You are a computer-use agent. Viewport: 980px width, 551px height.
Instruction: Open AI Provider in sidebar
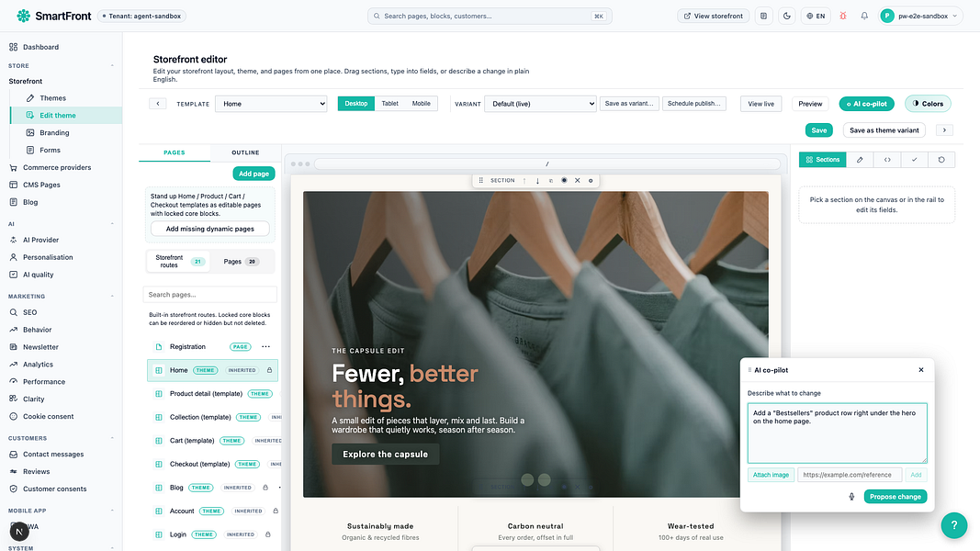tap(40, 240)
